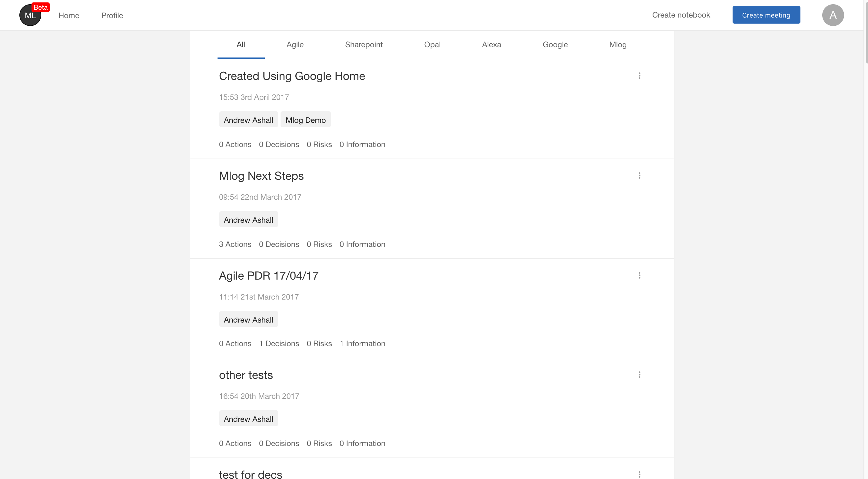Open three-dot menu for test for decs
The image size is (868, 479).
click(x=639, y=474)
